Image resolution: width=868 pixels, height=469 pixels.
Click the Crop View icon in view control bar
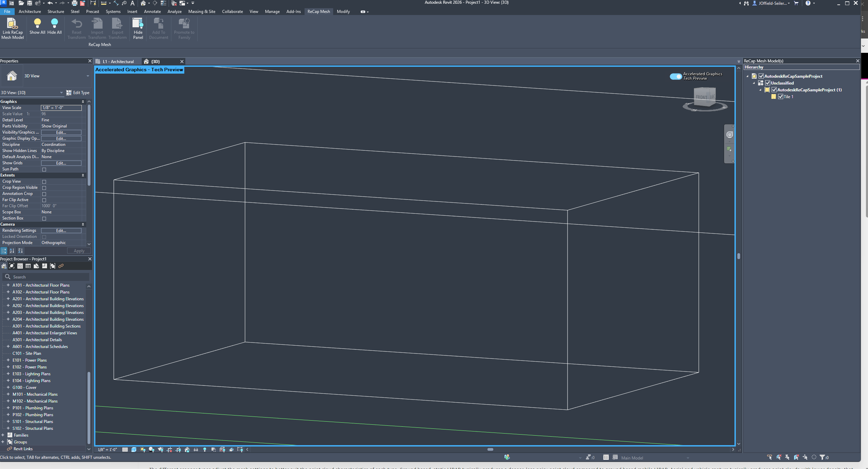(x=170, y=450)
